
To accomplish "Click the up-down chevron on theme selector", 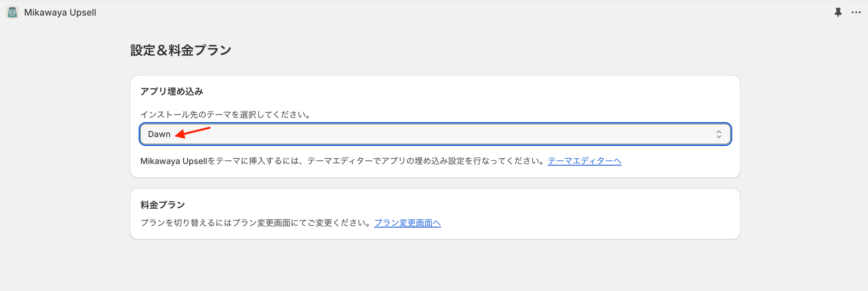I will click(x=719, y=134).
